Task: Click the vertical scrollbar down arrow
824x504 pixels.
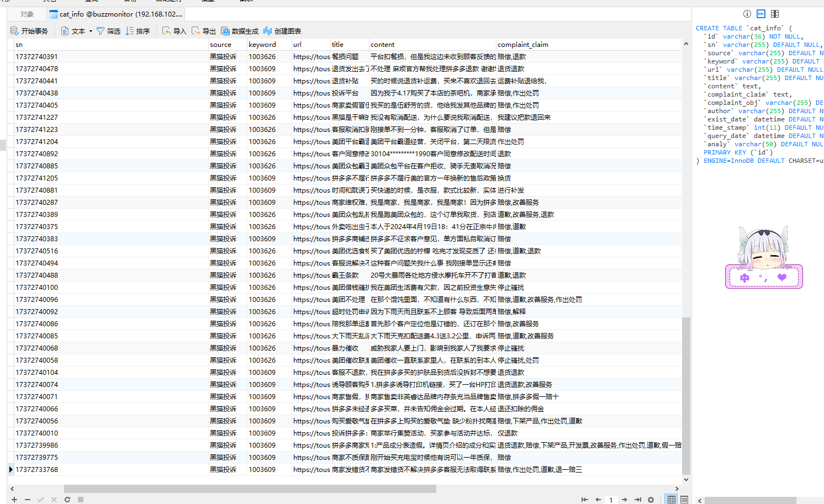Action: point(686,479)
